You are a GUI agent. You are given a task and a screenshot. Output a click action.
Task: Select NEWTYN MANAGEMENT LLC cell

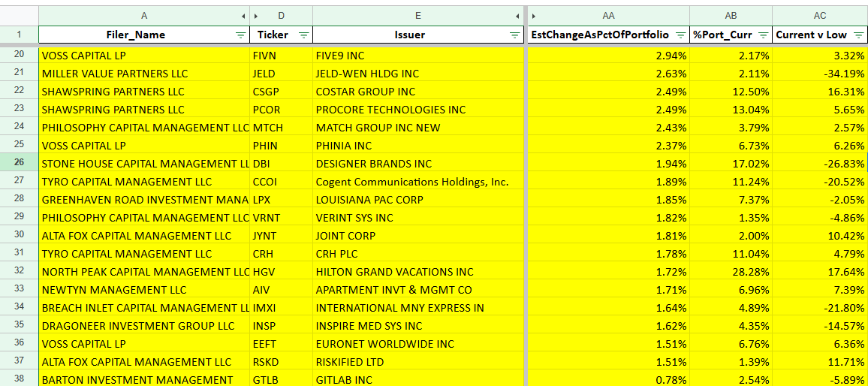[x=144, y=290]
